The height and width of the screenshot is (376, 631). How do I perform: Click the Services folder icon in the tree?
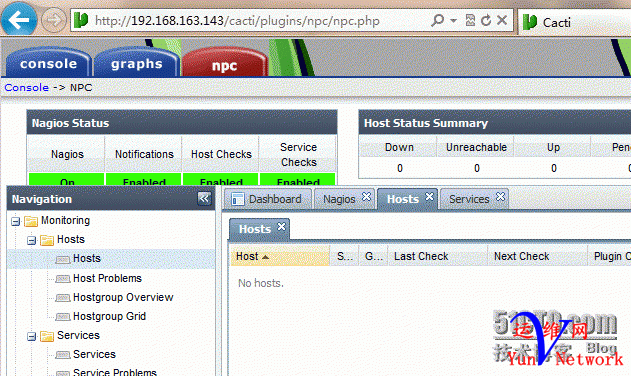tap(47, 336)
